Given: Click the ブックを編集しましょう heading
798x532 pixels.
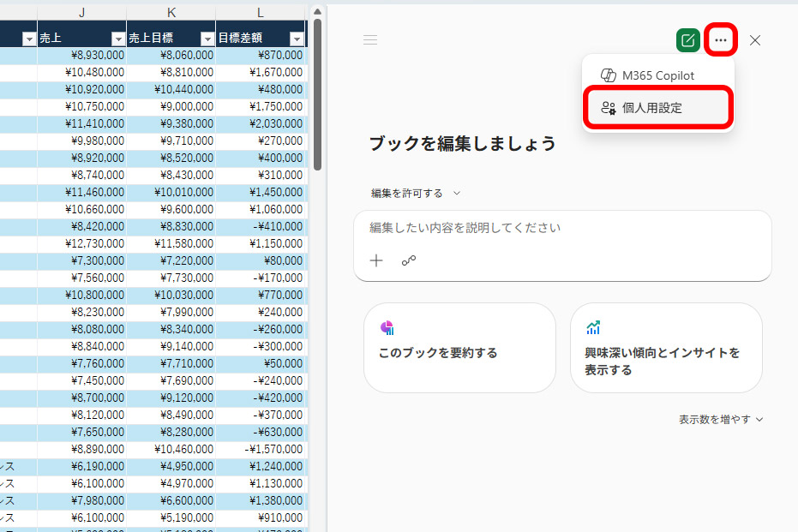Looking at the screenshot, I should tap(462, 143).
